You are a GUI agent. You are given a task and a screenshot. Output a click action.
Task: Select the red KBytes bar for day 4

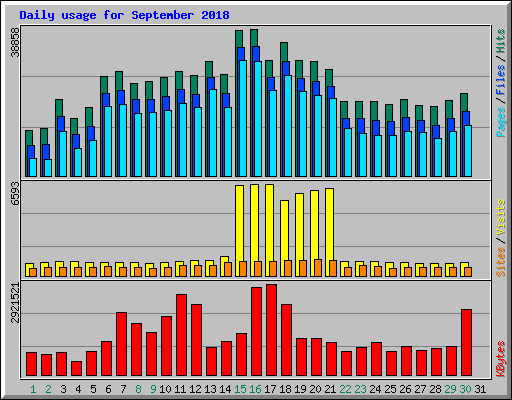coord(76,369)
